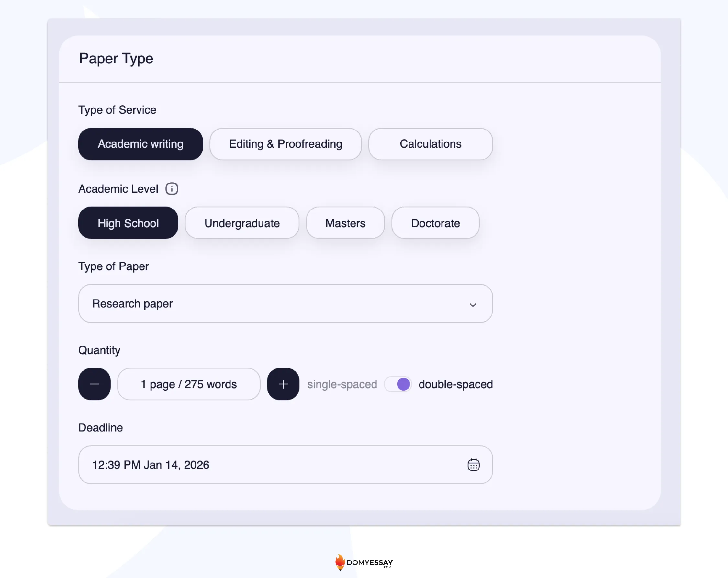Click the plus quantity button
This screenshot has height=578, width=728.
283,384
